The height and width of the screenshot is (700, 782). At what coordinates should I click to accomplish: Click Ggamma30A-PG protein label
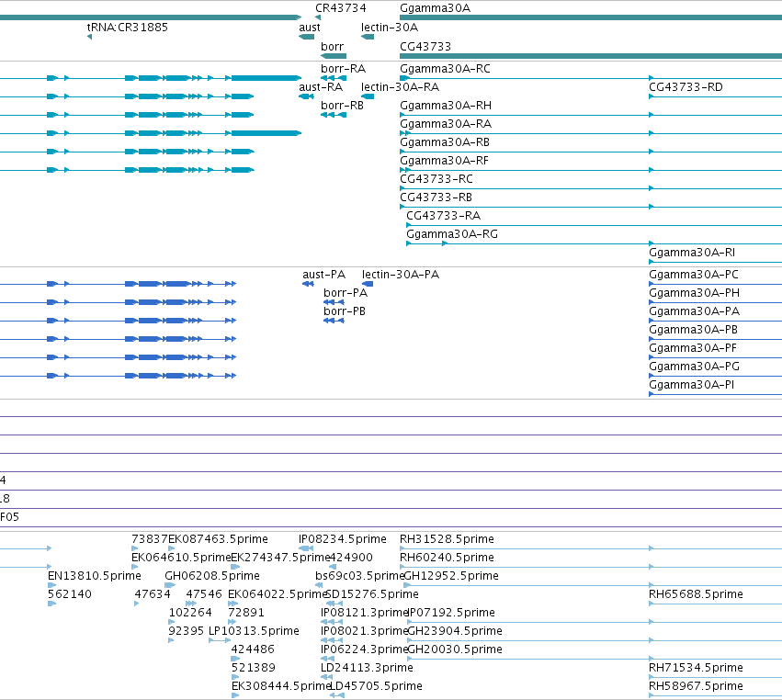[694, 367]
